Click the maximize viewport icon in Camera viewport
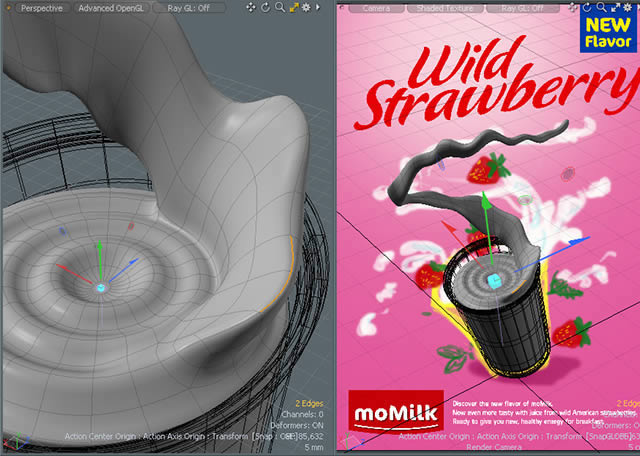Viewport: 640px width, 456px height. (x=615, y=7)
